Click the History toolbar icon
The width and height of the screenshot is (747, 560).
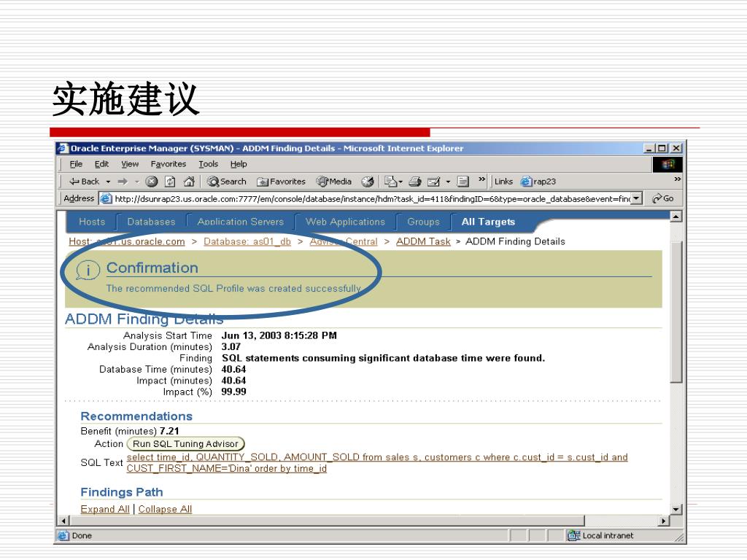[x=368, y=182]
